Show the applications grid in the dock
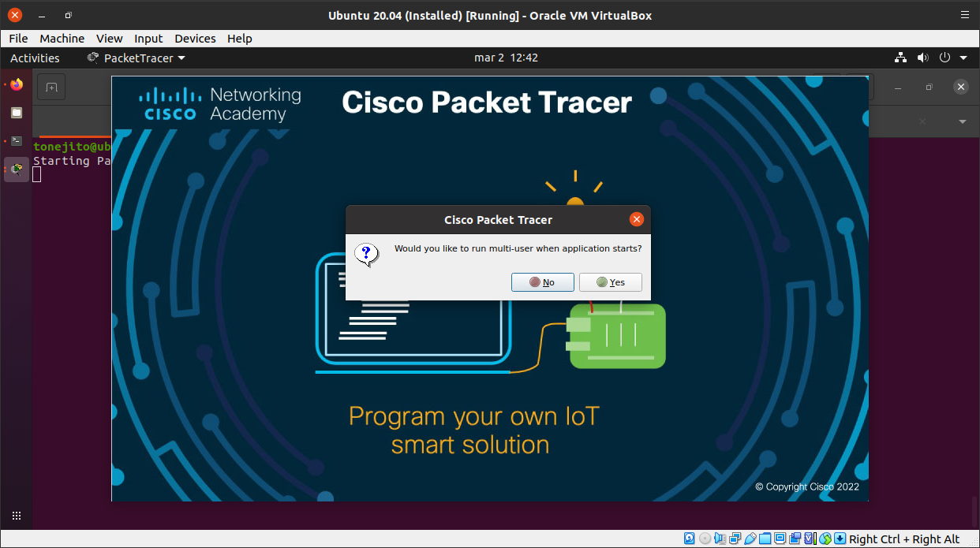Viewport: 980px width, 548px height. tap(17, 516)
